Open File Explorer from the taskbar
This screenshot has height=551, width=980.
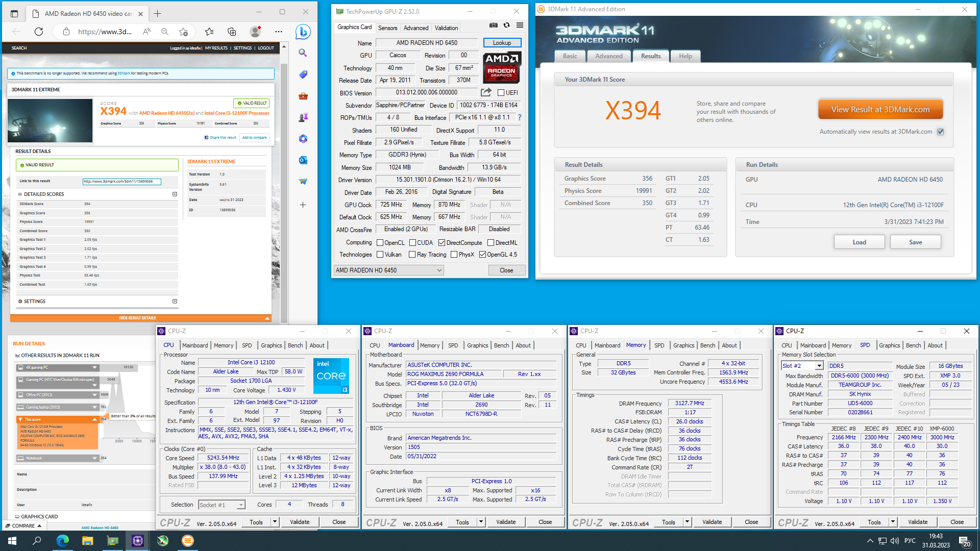[87, 541]
